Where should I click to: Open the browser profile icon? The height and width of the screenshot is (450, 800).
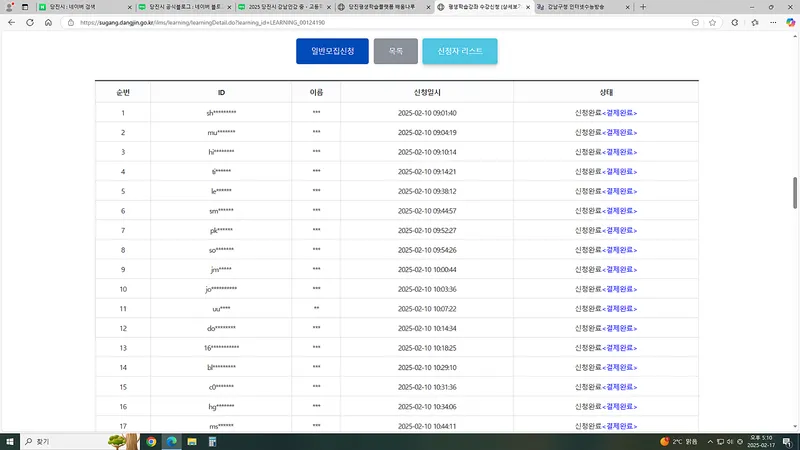tap(8, 7)
